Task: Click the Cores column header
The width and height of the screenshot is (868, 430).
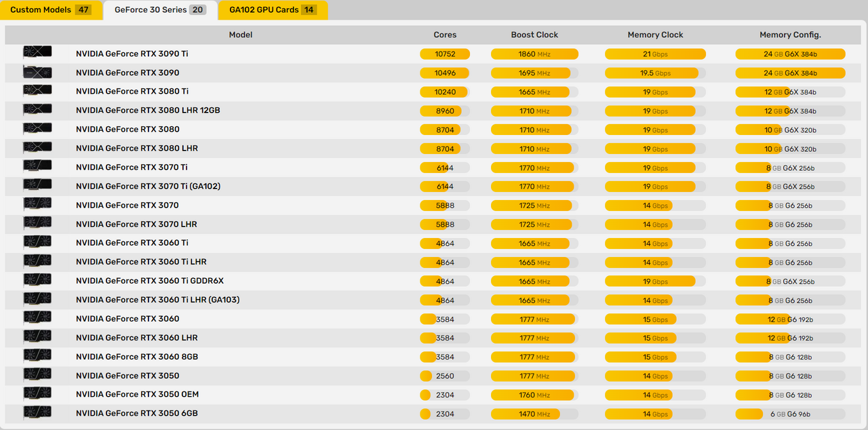Action: click(x=444, y=35)
